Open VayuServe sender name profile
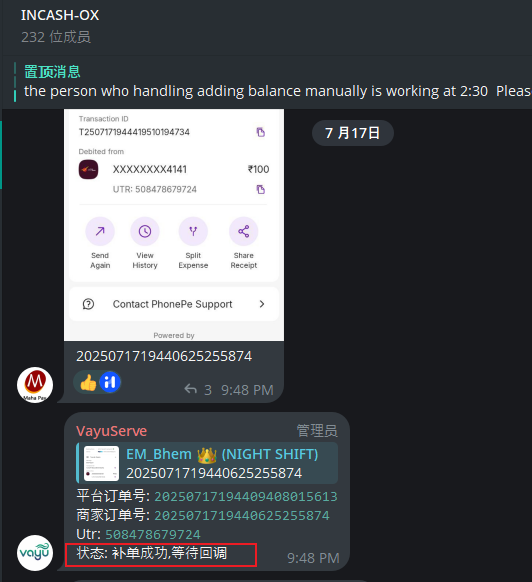The image size is (532, 582). click(111, 431)
